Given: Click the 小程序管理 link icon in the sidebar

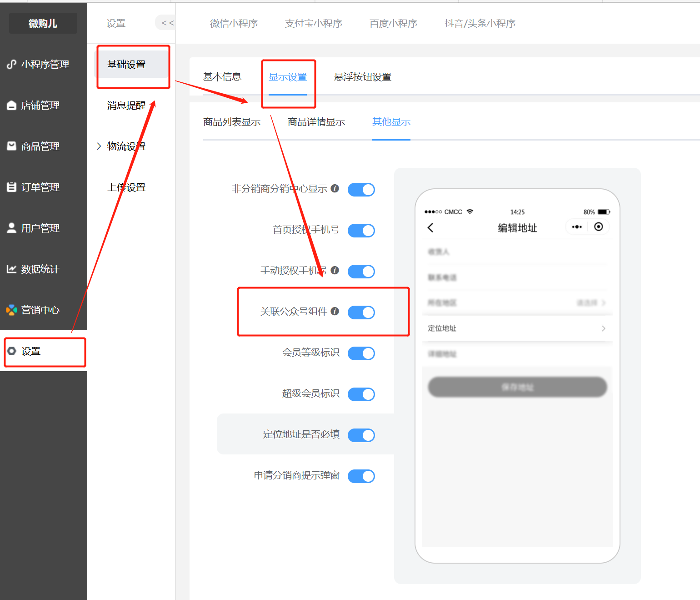Looking at the screenshot, I should coord(11,65).
